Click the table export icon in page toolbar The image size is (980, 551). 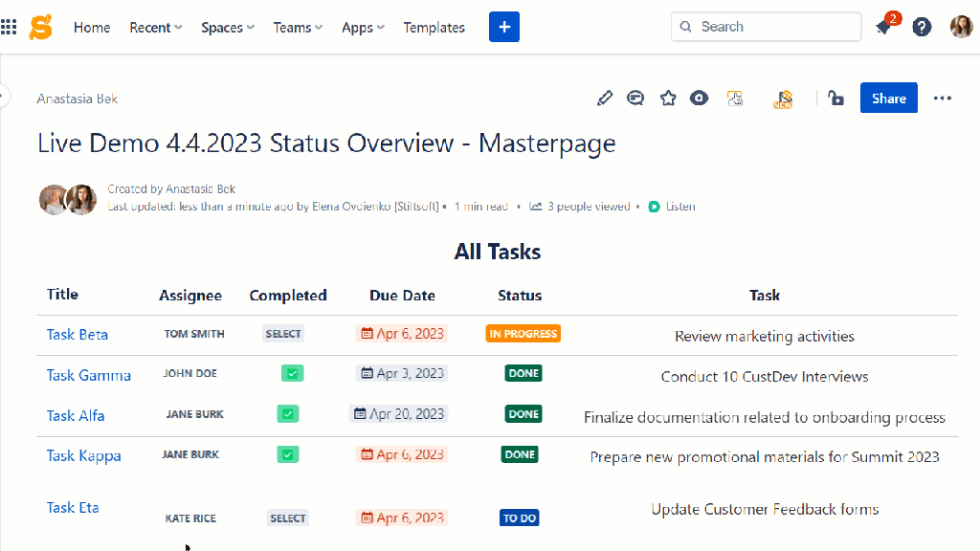tap(735, 99)
